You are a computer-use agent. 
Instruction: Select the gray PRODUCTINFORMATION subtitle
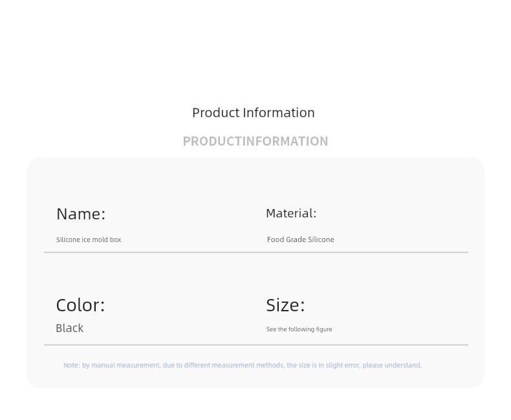pos(255,141)
